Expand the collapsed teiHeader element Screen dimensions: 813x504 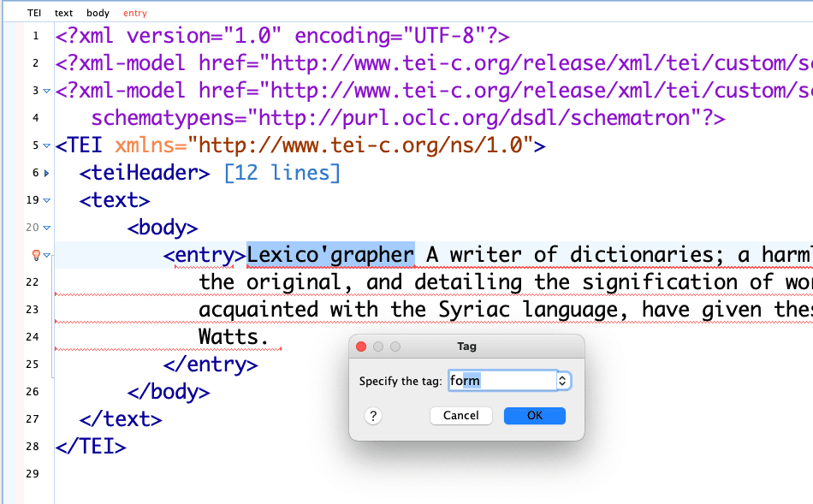[x=46, y=173]
